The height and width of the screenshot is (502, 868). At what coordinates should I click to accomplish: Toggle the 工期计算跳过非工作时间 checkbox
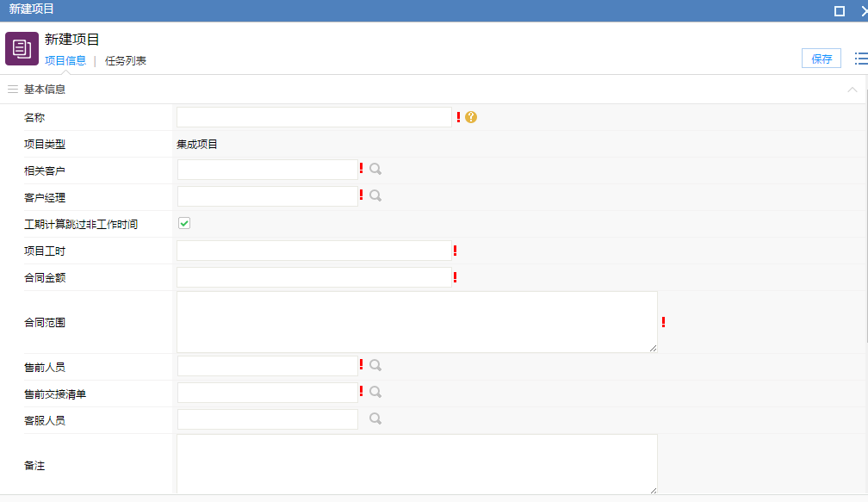click(184, 223)
